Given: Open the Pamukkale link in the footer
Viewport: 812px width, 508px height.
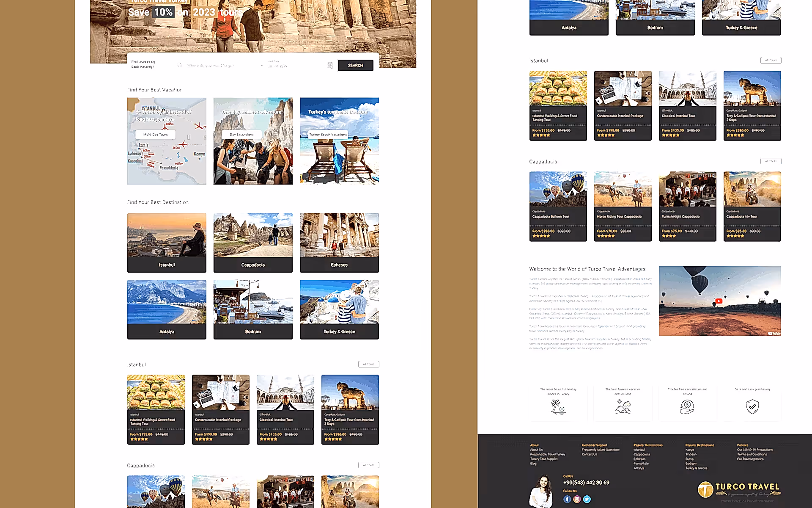Looking at the screenshot, I should (x=641, y=464).
